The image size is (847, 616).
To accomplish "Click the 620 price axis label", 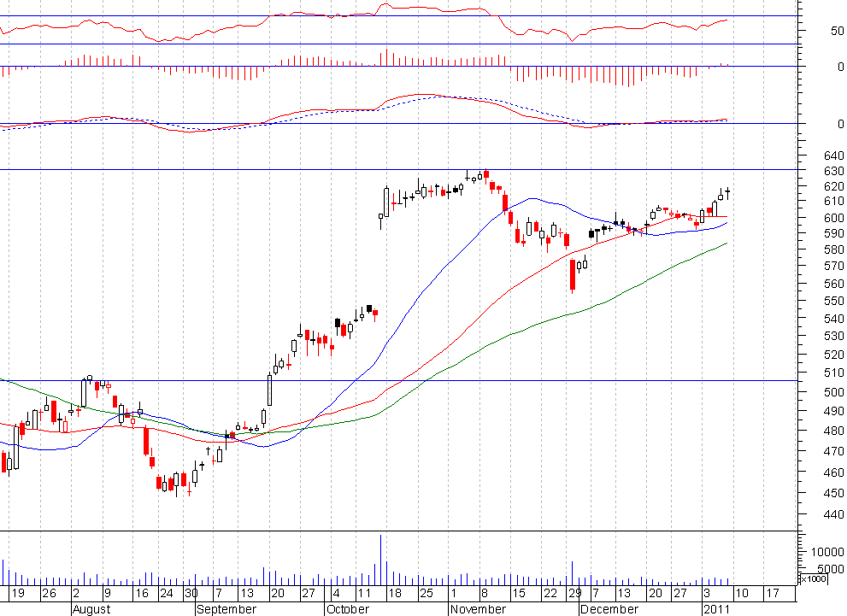I will point(833,187).
